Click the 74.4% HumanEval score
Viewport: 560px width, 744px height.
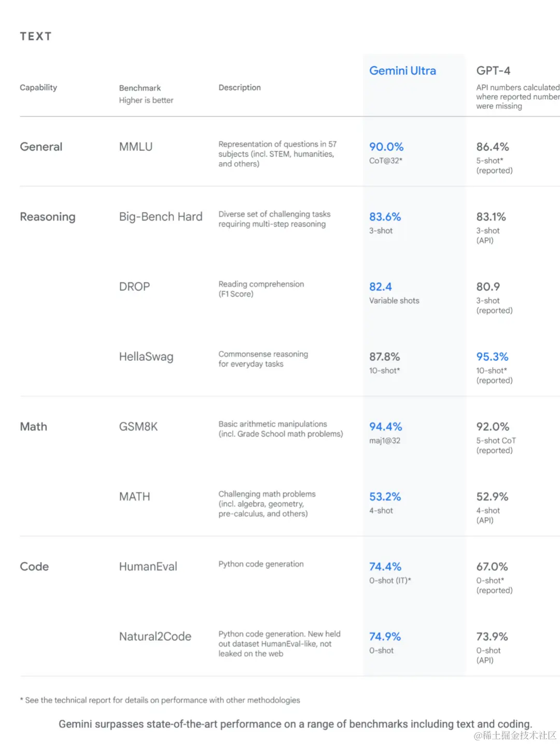click(385, 567)
